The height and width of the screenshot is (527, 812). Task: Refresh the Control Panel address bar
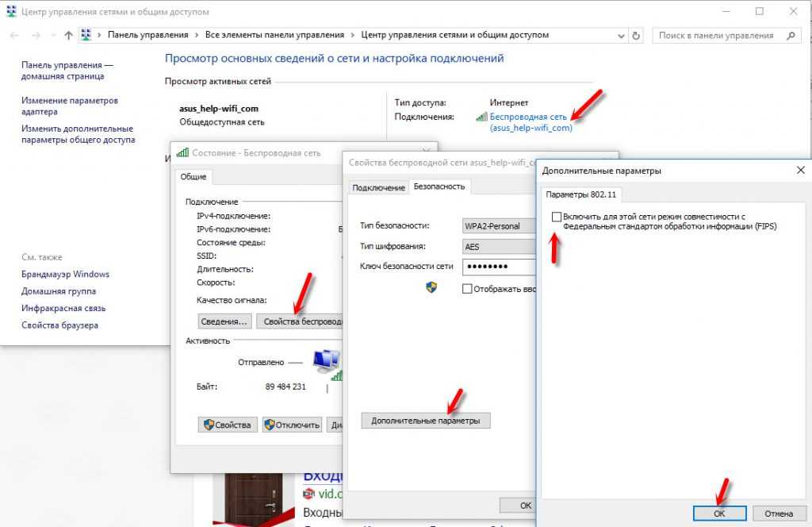pyautogui.click(x=636, y=36)
